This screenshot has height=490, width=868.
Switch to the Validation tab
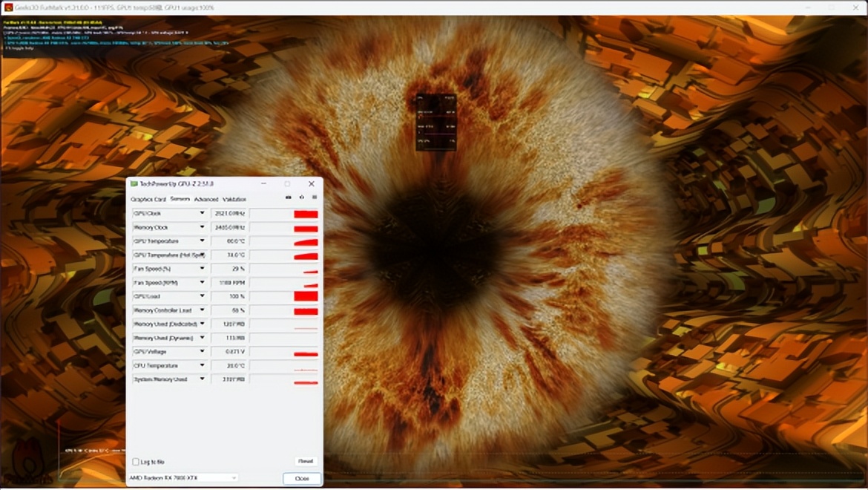click(234, 199)
